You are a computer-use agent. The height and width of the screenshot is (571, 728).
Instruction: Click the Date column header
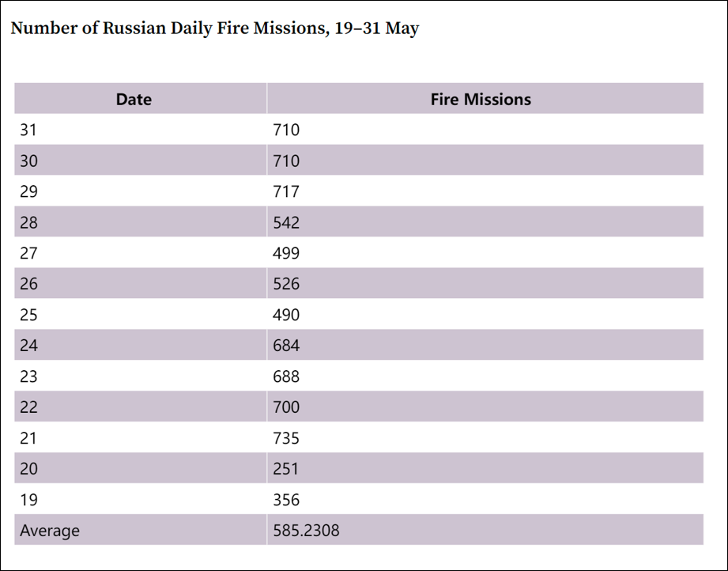[x=134, y=100]
